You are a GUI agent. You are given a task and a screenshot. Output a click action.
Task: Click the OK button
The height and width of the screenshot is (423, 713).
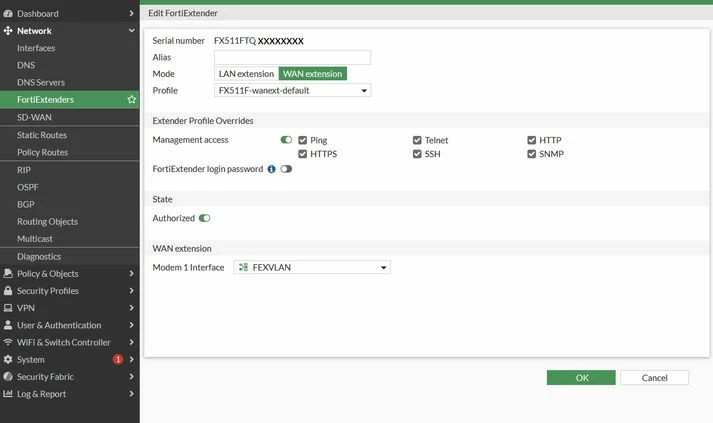pos(581,378)
